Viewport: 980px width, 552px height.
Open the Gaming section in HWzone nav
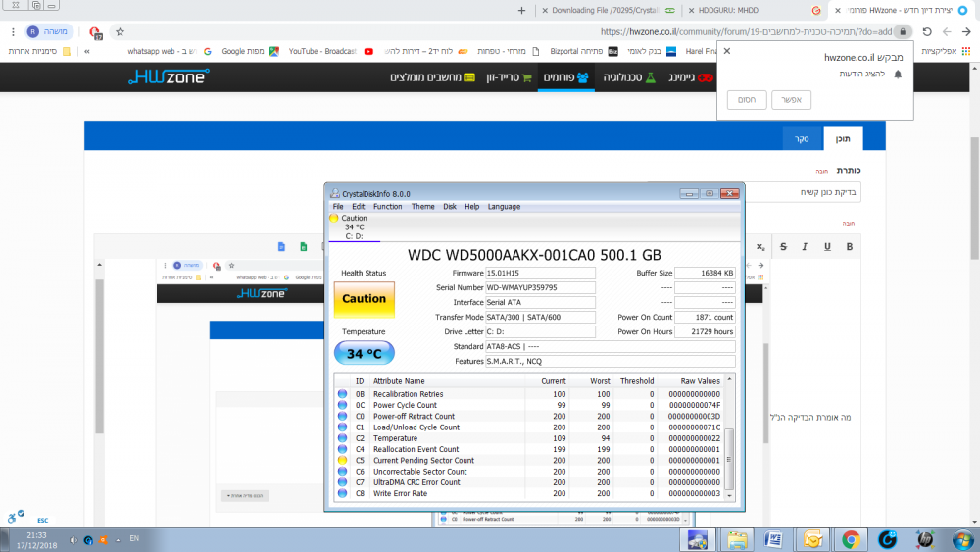point(690,77)
